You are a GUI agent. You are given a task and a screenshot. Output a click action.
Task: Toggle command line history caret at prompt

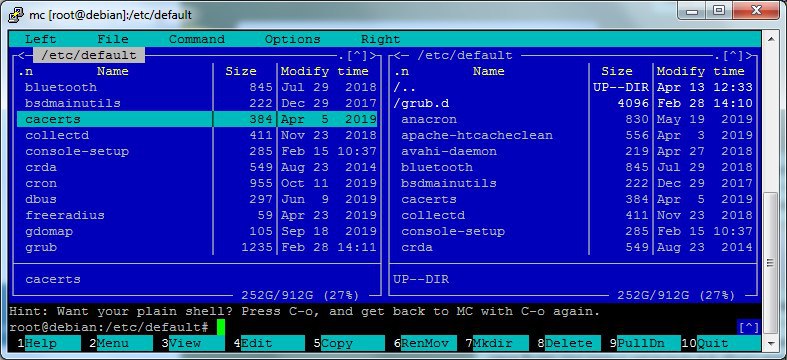click(749, 327)
